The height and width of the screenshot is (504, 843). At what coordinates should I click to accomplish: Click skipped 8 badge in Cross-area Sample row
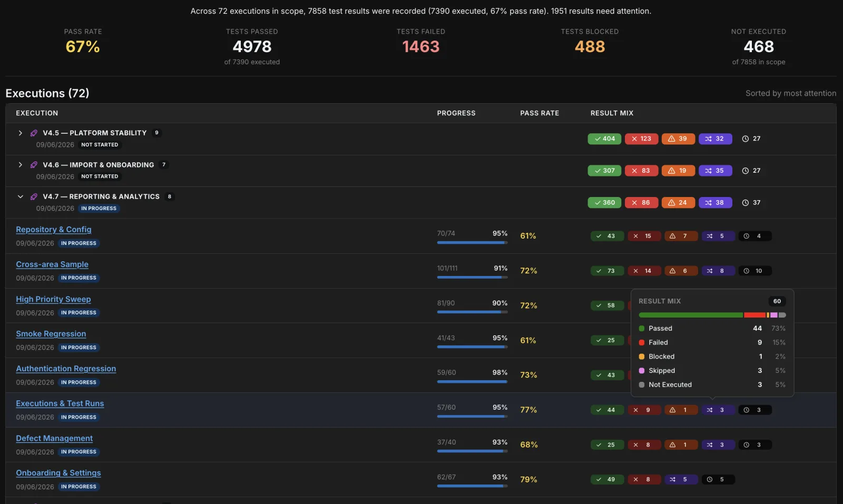tap(718, 271)
